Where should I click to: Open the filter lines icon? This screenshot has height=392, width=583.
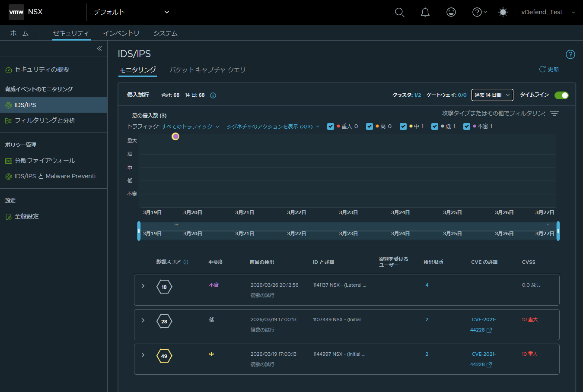click(554, 114)
